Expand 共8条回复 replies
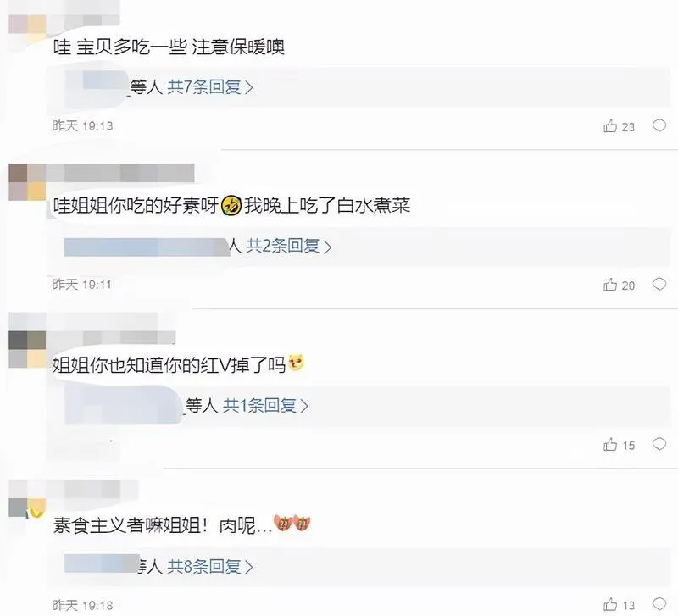The image size is (678, 616). click(x=210, y=566)
